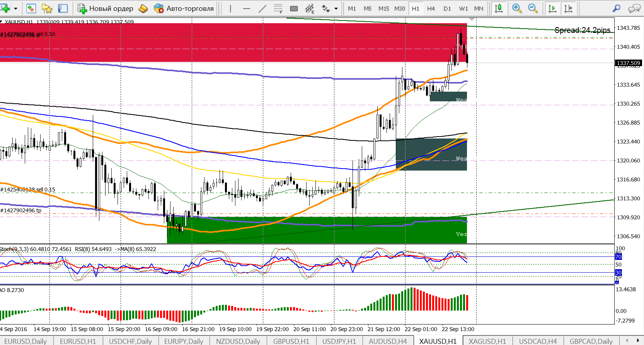
Task: Expand the arrows tool dropdown
Action: [336, 9]
